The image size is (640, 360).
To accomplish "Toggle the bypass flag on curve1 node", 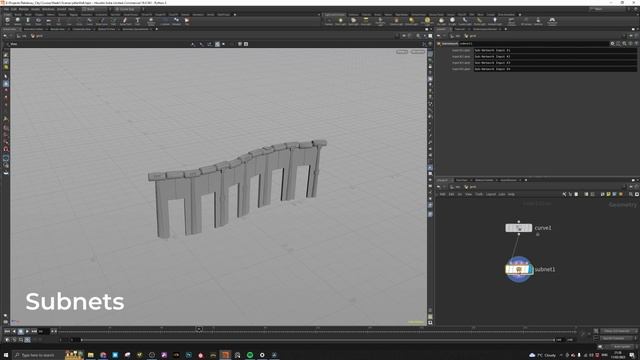I will [x=509, y=228].
